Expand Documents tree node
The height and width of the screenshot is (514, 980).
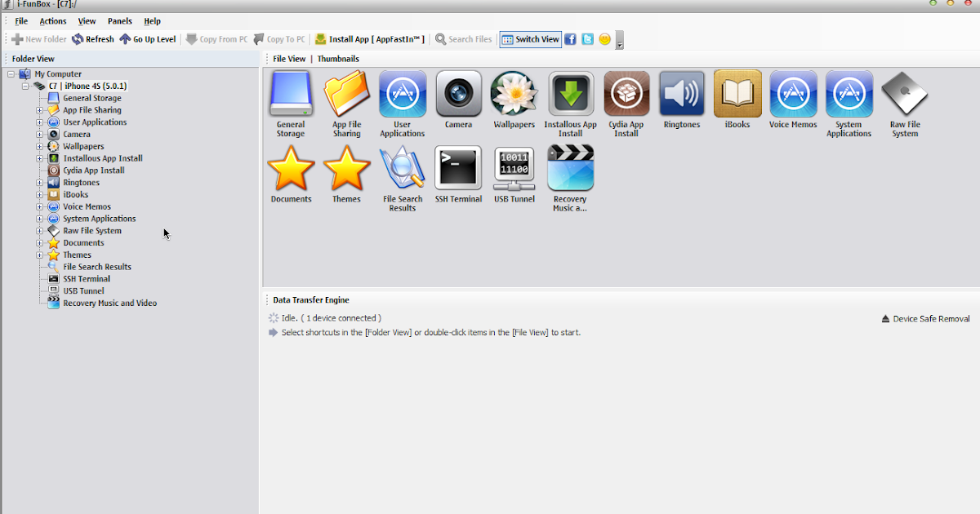(x=39, y=243)
